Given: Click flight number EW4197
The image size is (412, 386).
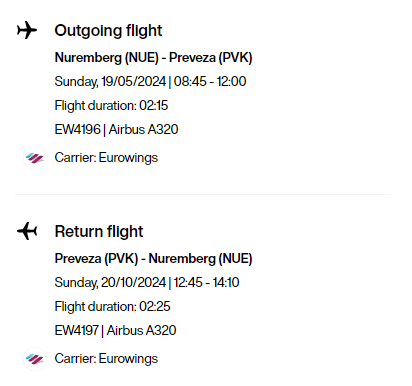Looking at the screenshot, I should pyautogui.click(x=76, y=330).
